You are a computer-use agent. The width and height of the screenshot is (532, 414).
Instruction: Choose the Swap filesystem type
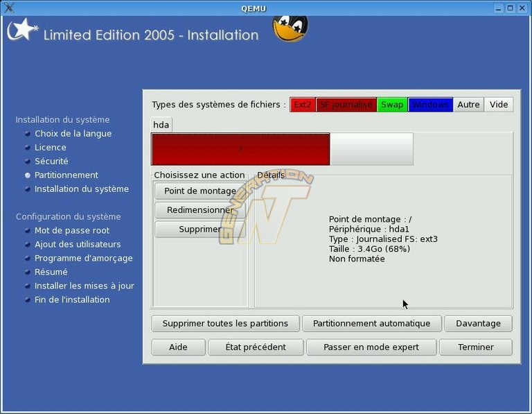tap(392, 105)
